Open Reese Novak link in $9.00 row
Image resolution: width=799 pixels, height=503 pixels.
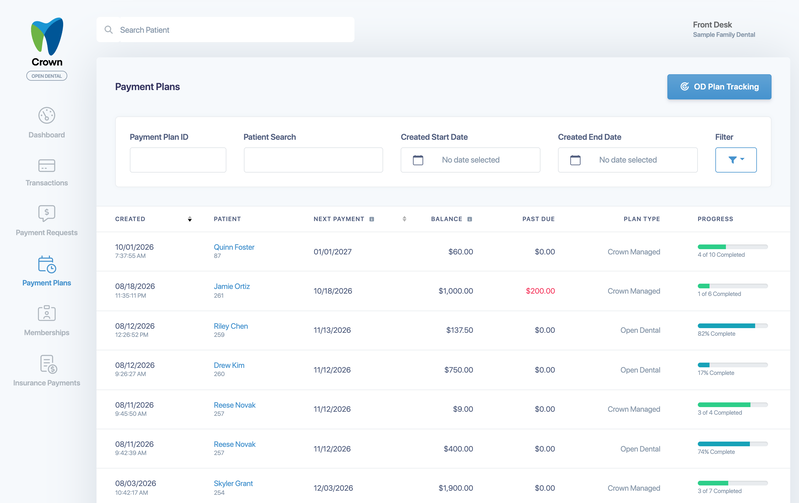pos(234,405)
